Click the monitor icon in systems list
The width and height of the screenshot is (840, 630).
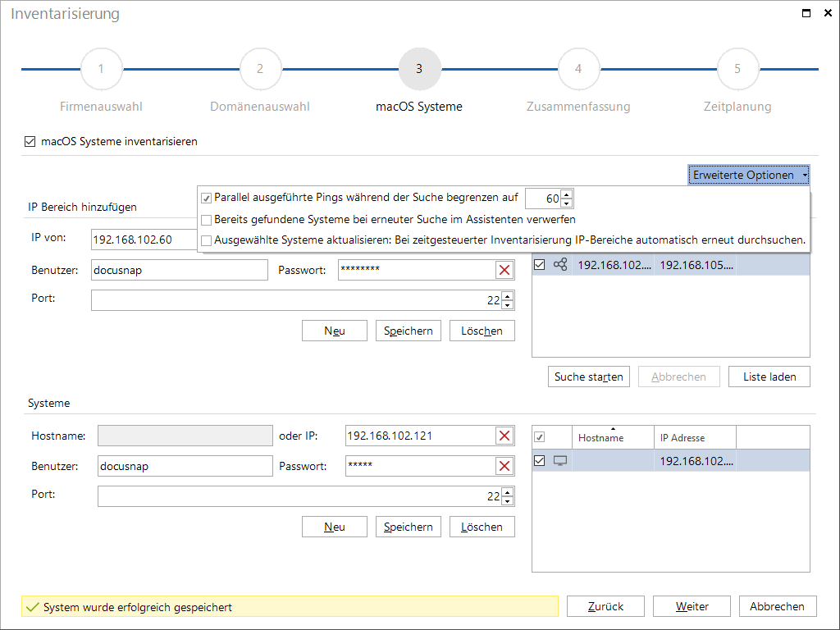560,461
